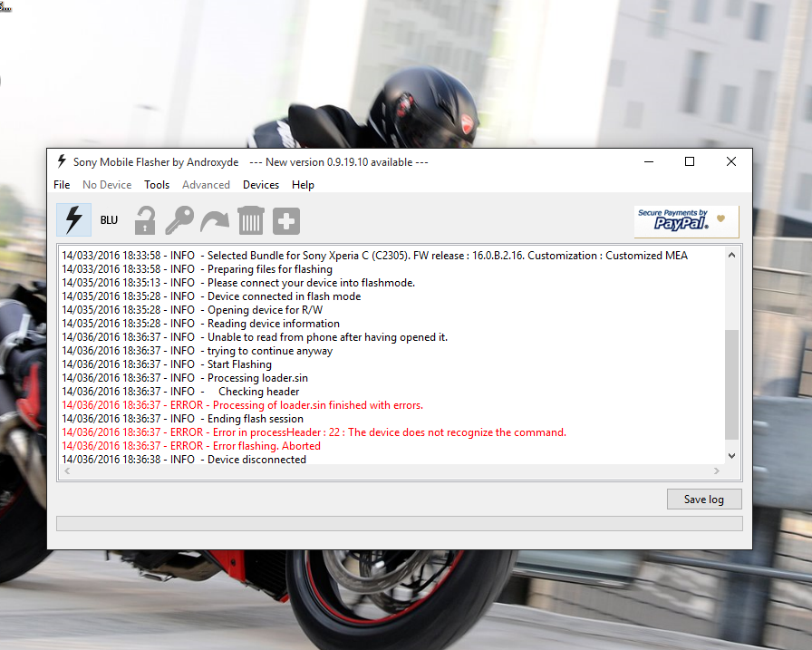The height and width of the screenshot is (650, 812).
Task: Click 'New version 0.9.19.10 available' title text
Action: [x=339, y=162]
